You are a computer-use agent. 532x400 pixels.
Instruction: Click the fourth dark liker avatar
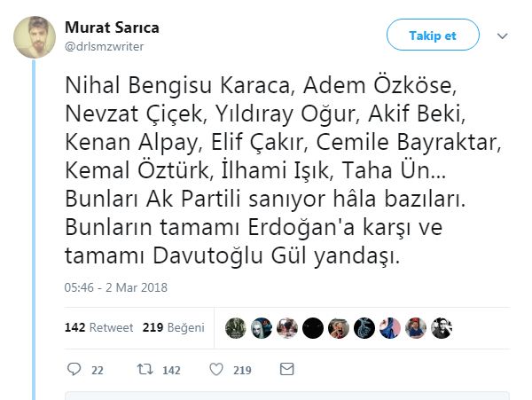(313, 327)
